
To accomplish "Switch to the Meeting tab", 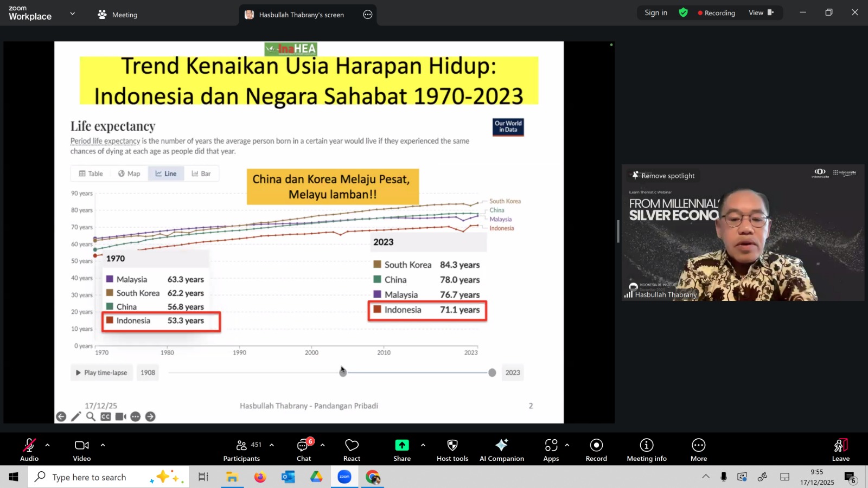I will click(x=118, y=15).
